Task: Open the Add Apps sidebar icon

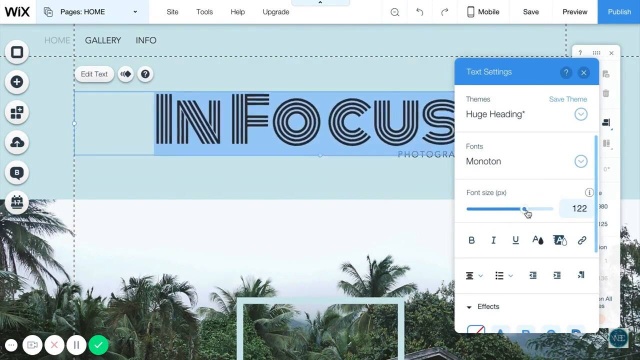Action: tap(17, 112)
